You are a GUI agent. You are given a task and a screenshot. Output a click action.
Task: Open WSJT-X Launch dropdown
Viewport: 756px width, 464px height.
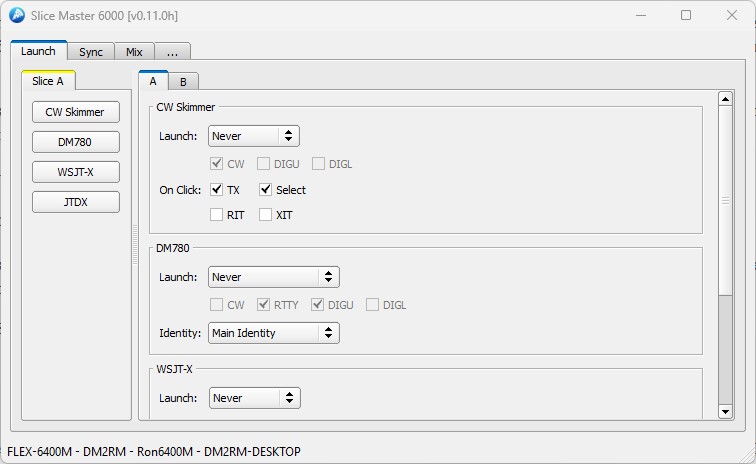tap(255, 398)
